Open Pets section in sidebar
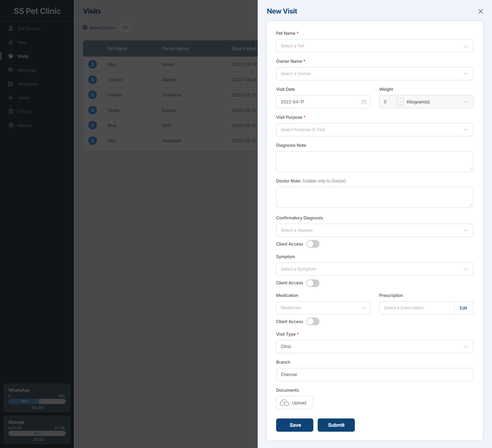492x448 pixels. tap(22, 42)
